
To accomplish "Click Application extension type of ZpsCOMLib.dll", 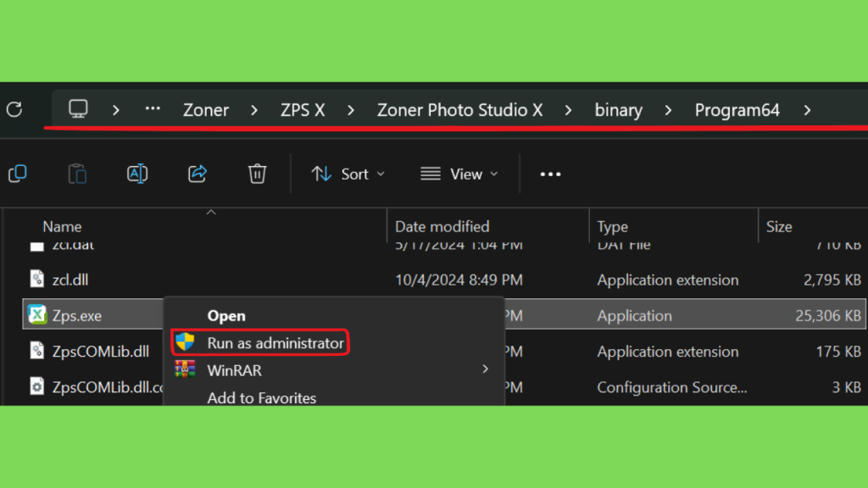I will (x=668, y=352).
